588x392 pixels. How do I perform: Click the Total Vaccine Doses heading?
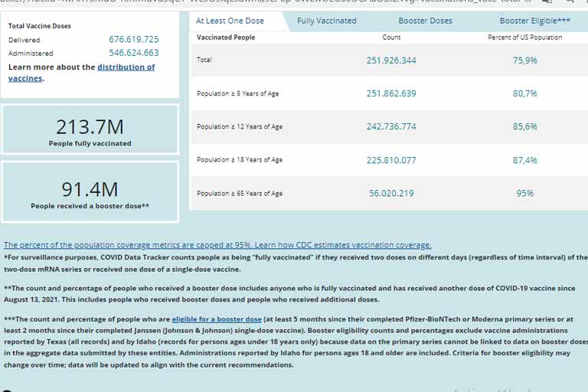[40, 26]
